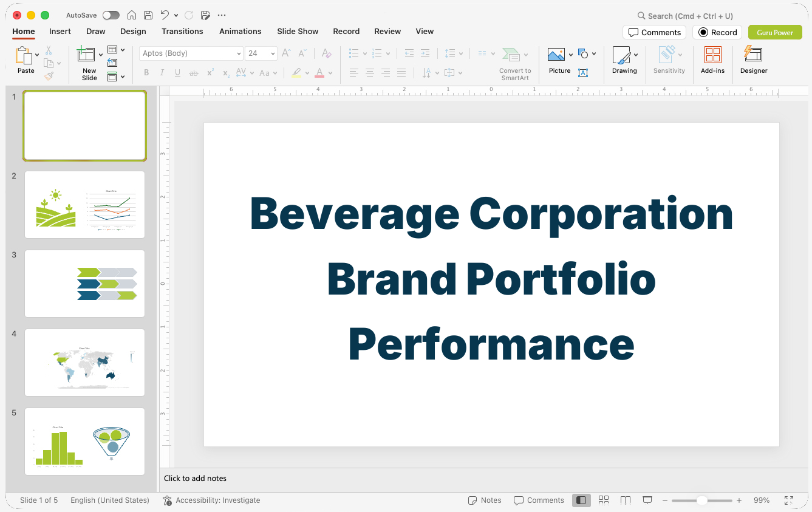The height and width of the screenshot is (512, 812).
Task: Apply the text highlight color
Action: point(296,73)
